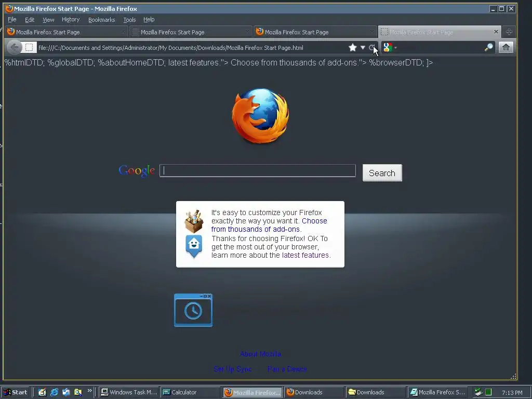Viewport: 532px width, 399px height.
Task: Click the green CPU usage tray icon
Action: pos(488,392)
